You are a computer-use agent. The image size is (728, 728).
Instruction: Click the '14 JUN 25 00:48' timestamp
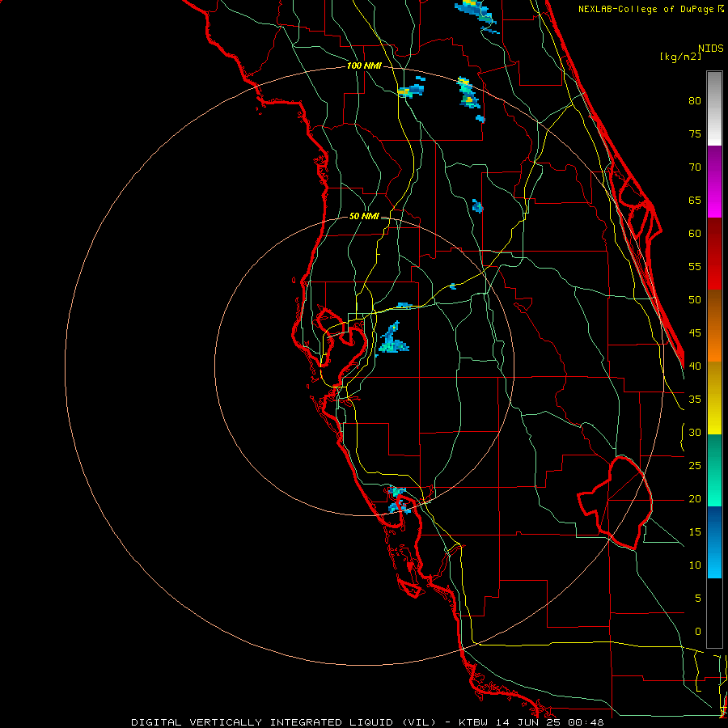[550, 722]
